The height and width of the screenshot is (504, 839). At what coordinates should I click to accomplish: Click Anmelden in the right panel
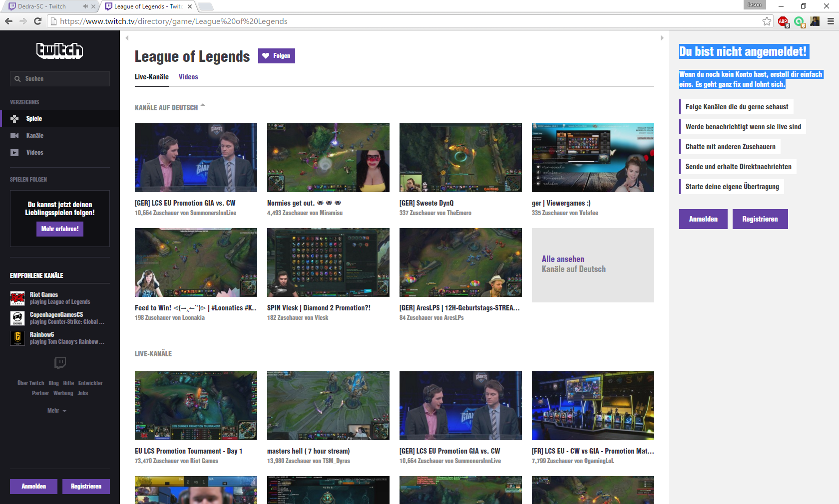pos(703,219)
